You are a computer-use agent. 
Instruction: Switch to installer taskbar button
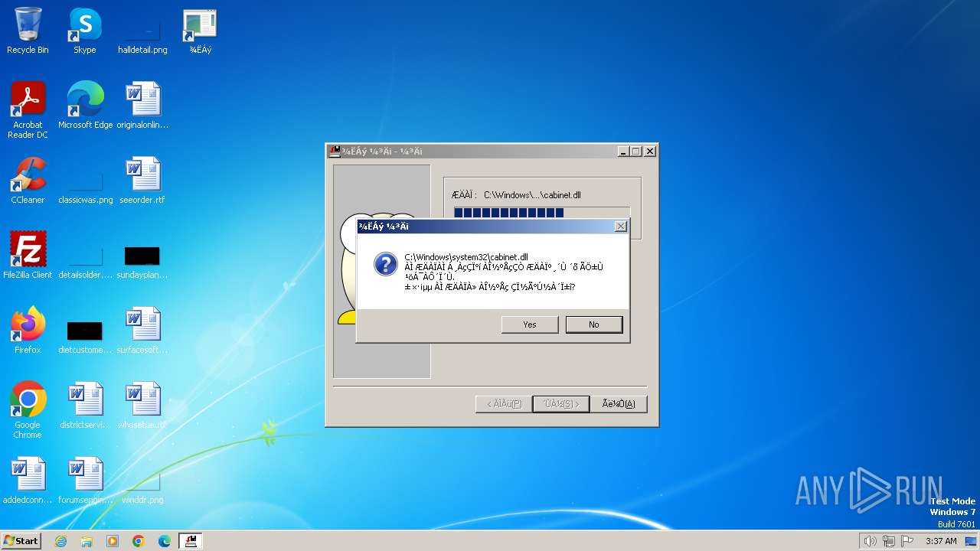[x=191, y=541]
